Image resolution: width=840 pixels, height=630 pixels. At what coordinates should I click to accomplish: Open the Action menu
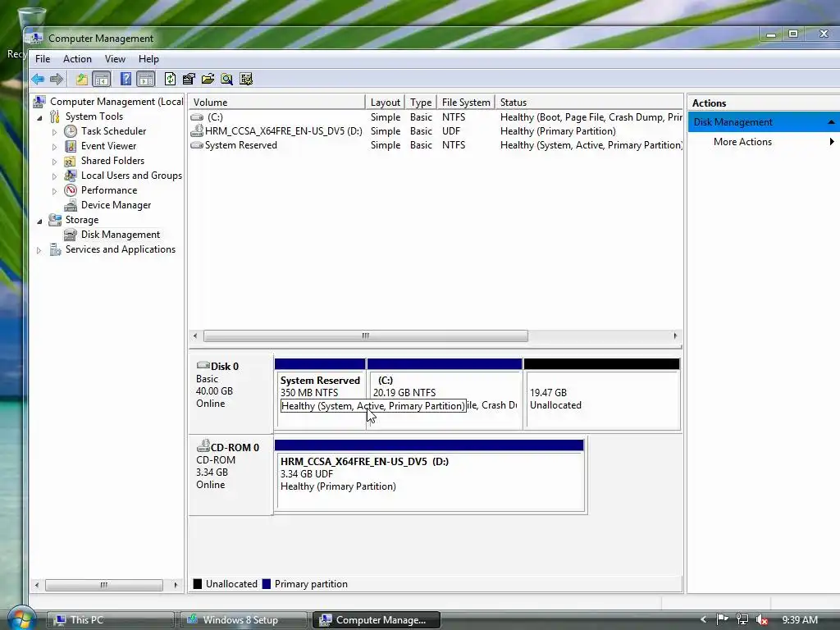pos(77,59)
